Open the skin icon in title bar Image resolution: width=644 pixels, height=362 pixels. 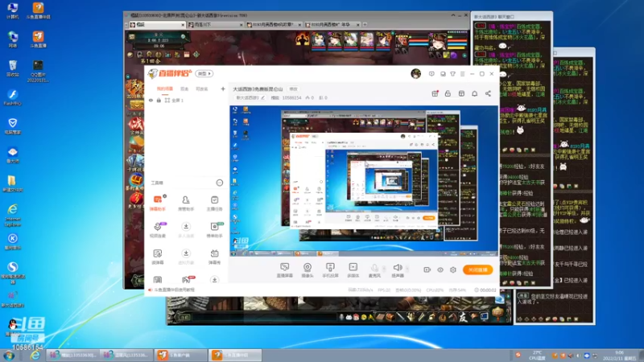point(452,74)
